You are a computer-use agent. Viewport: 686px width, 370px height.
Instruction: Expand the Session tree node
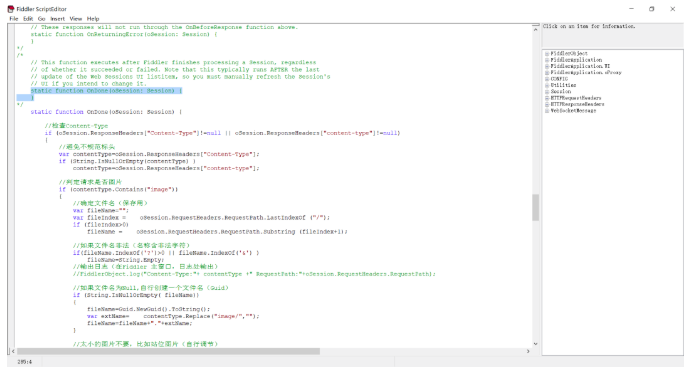547,92
